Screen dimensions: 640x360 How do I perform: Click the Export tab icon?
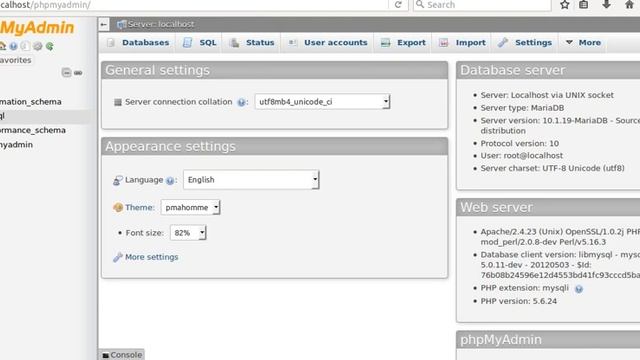tap(385, 42)
